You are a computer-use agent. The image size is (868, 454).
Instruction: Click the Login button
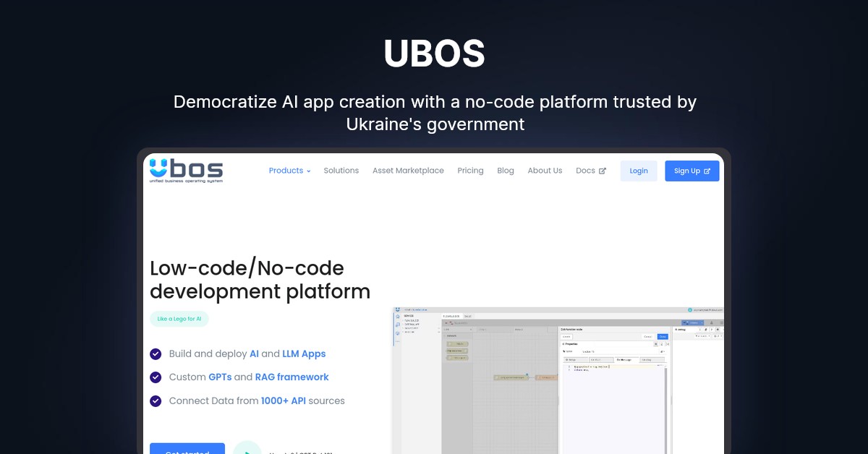(639, 171)
